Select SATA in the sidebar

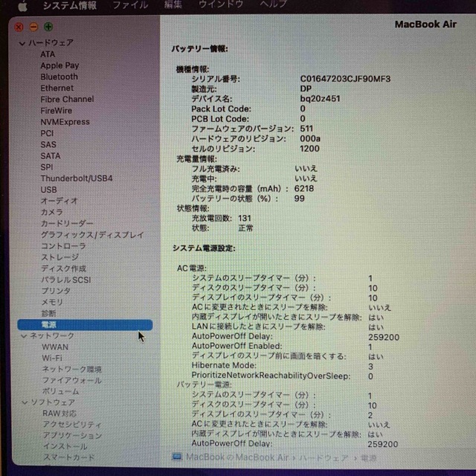pyautogui.click(x=51, y=156)
